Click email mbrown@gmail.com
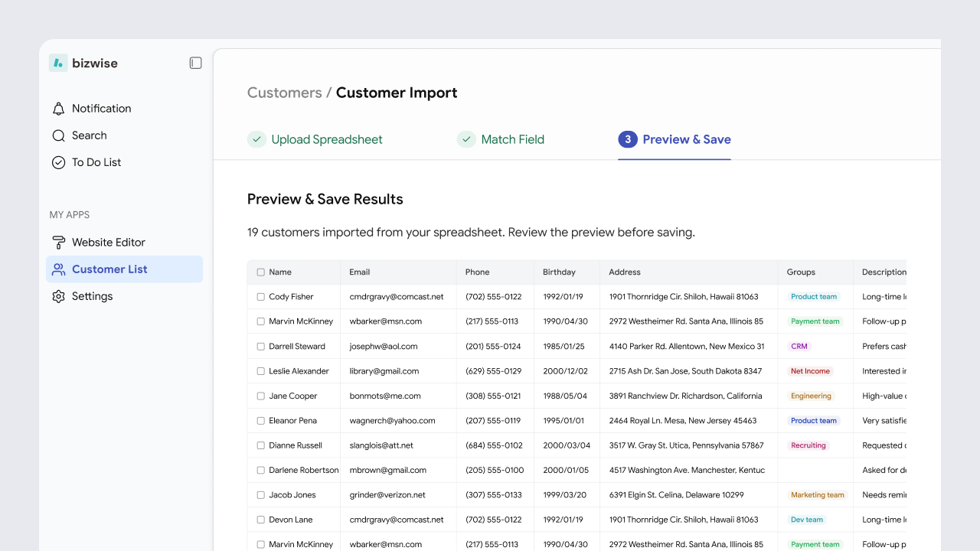Viewport: 980px width, 551px height. pos(388,471)
